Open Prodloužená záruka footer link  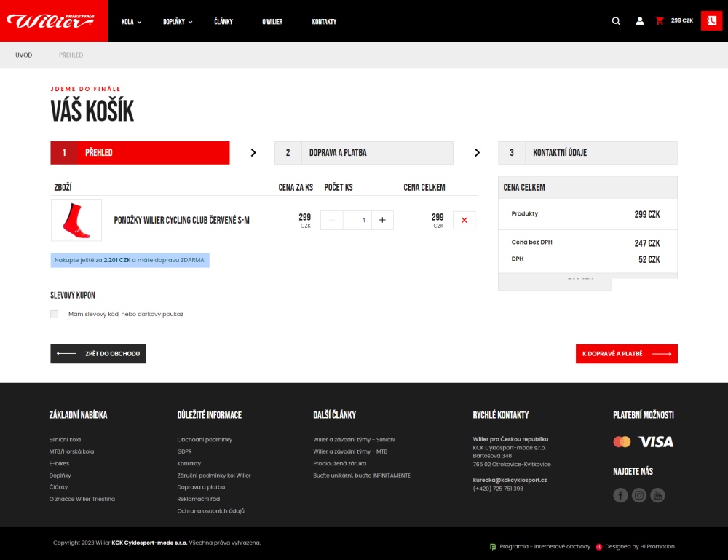pos(340,463)
